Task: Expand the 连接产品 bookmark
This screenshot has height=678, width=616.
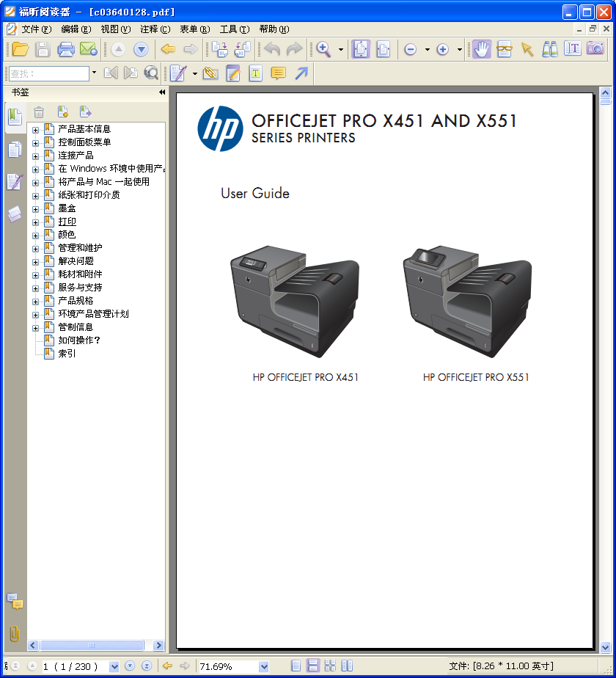Action: tap(35, 156)
